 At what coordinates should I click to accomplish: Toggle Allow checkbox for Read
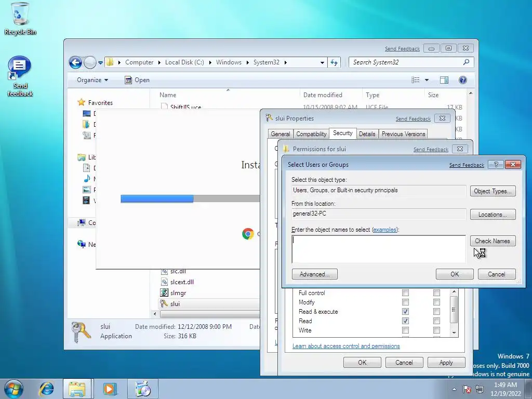coord(405,321)
